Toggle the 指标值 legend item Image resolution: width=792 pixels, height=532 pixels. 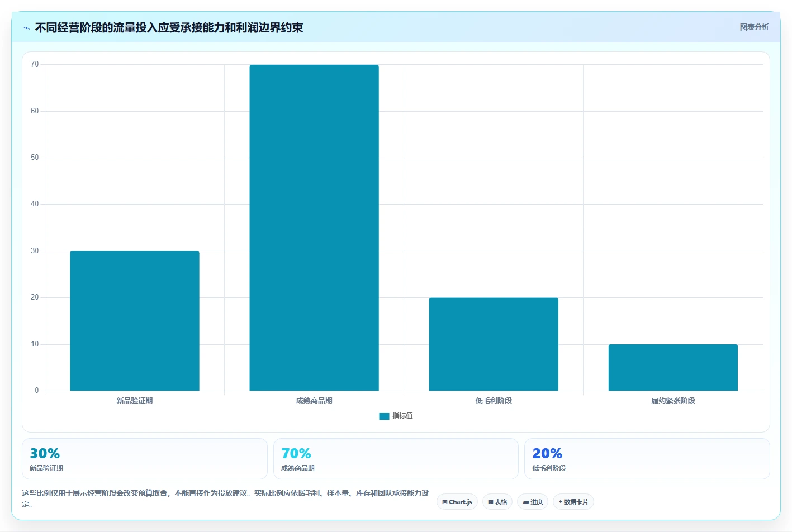[396, 416]
